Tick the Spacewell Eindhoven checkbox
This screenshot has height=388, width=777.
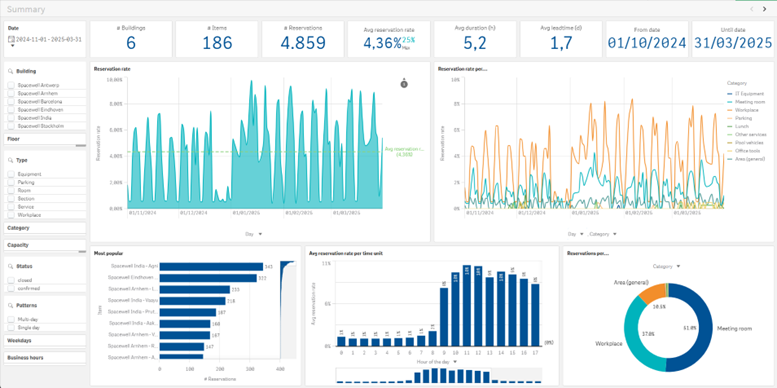tap(11, 110)
